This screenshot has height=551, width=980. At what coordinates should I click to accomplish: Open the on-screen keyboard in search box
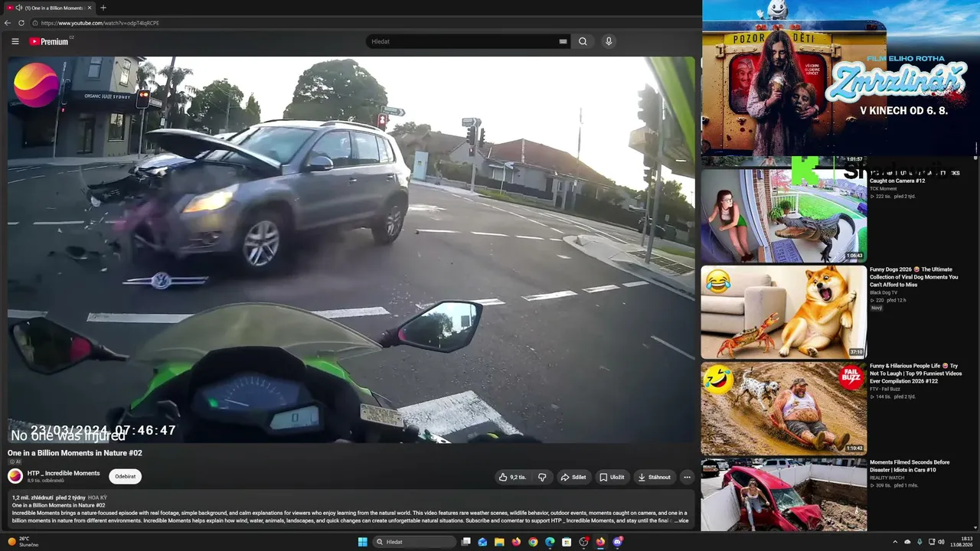(563, 41)
